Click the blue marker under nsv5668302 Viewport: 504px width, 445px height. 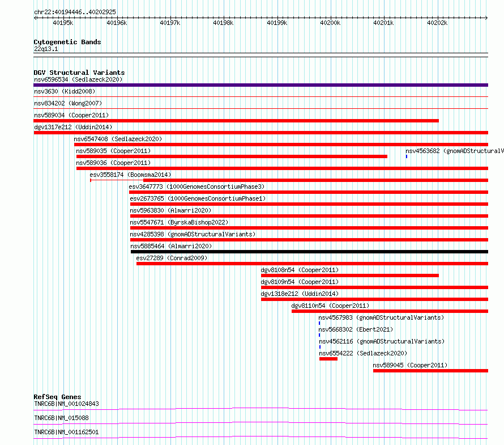click(319, 335)
